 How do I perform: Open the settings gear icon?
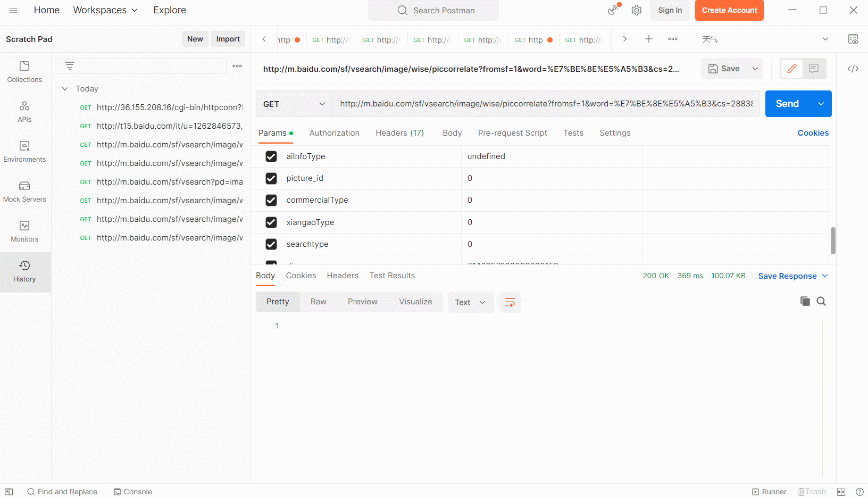(637, 10)
